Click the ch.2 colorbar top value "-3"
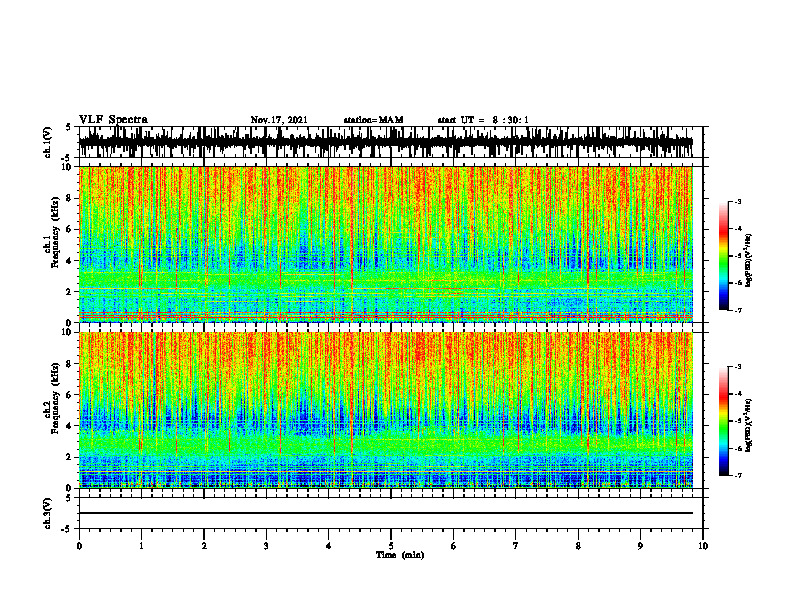 (x=738, y=367)
